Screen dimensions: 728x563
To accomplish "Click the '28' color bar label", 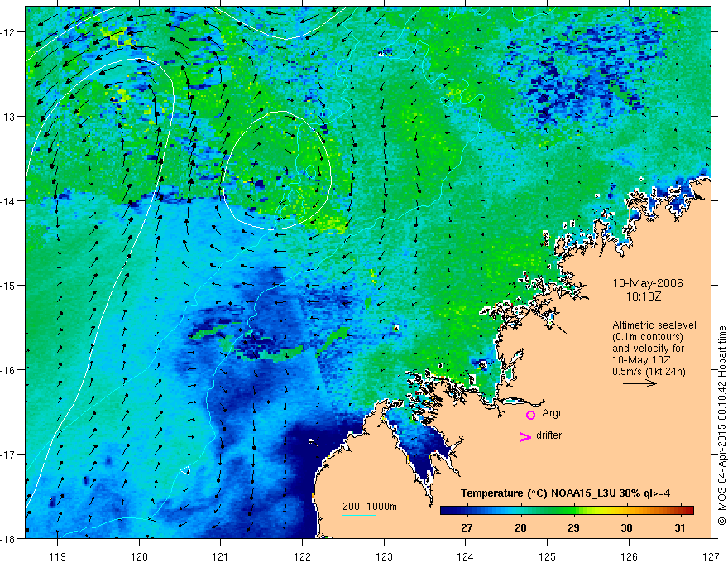I will click(x=520, y=527).
